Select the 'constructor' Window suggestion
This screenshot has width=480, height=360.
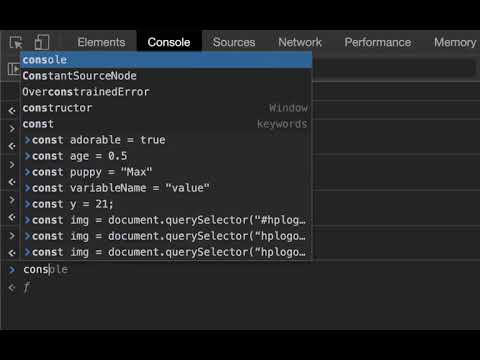pos(166,108)
